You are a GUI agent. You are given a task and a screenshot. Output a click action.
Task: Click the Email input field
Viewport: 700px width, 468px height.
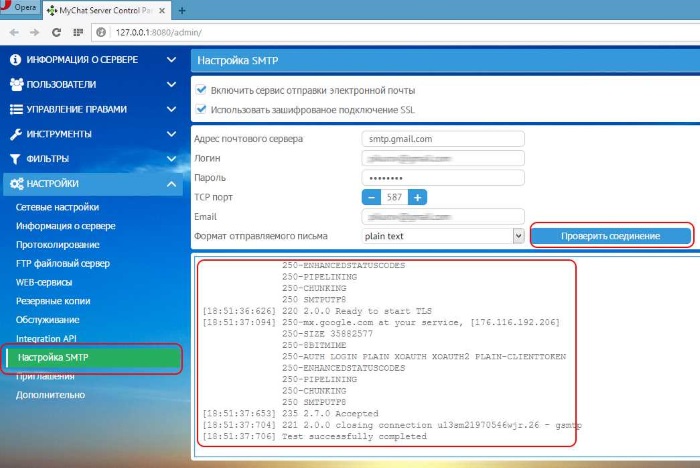click(x=443, y=217)
